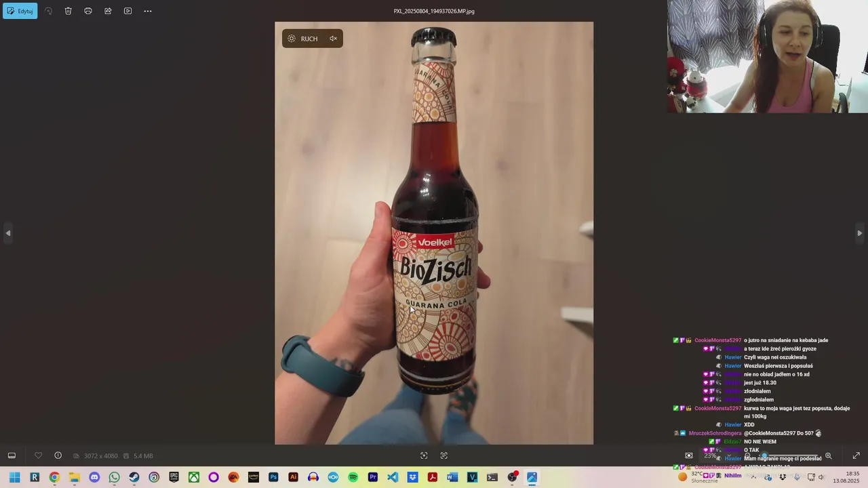
Task: Open EA app from taskbar
Action: [x=233, y=477]
